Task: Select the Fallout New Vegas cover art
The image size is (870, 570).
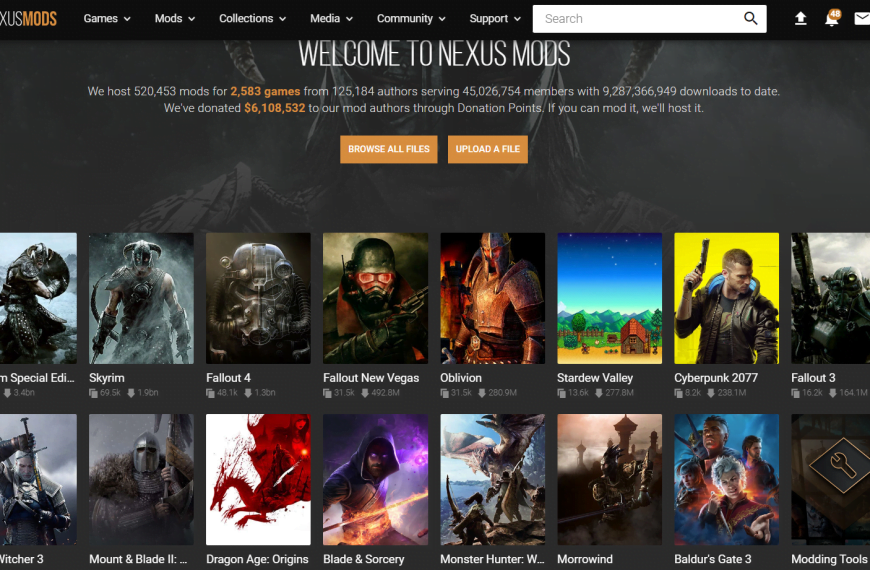Action: tap(376, 299)
